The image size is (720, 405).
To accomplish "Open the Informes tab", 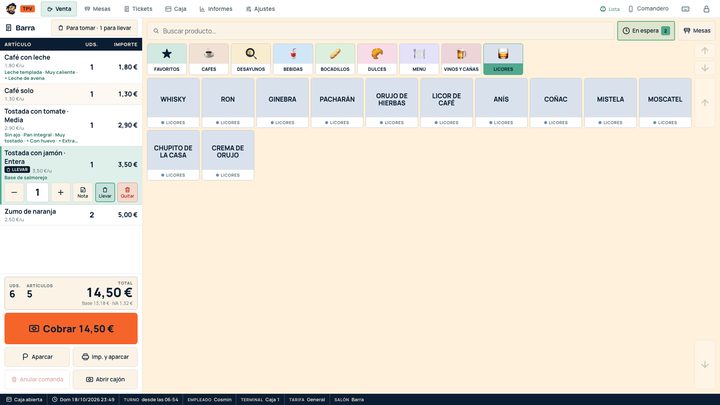I will (x=216, y=9).
